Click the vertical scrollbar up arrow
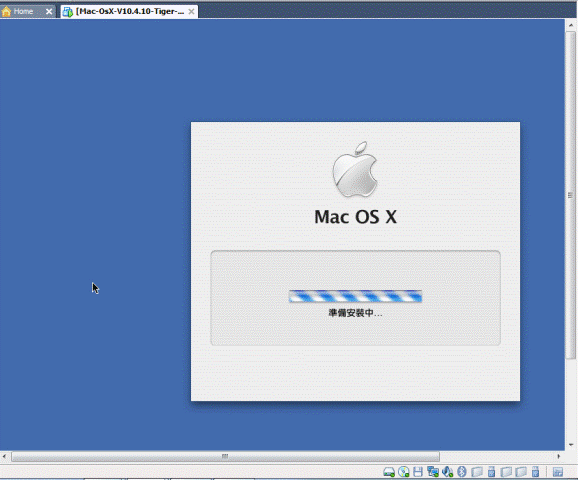578x480 pixels. (571, 25)
